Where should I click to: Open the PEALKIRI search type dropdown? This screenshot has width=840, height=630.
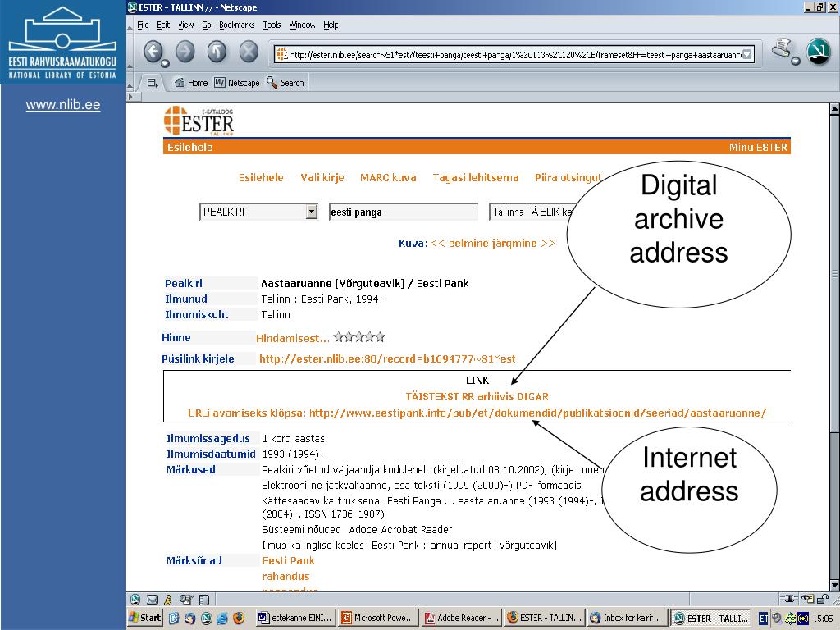tap(258, 212)
